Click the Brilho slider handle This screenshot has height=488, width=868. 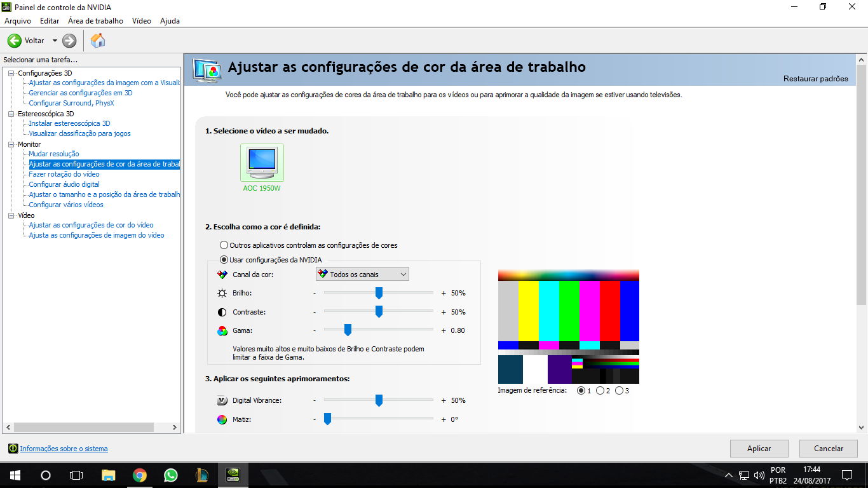[x=379, y=293]
